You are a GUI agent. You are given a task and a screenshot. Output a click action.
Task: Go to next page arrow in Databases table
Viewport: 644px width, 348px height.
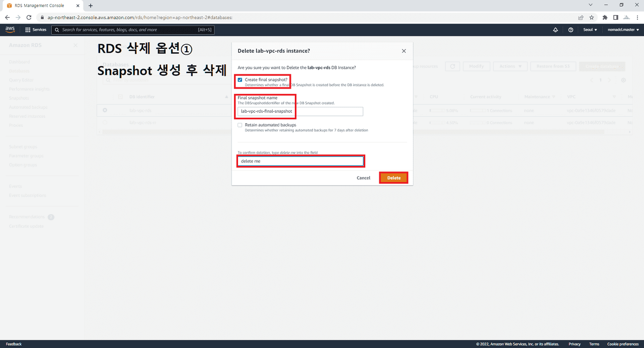(x=609, y=80)
